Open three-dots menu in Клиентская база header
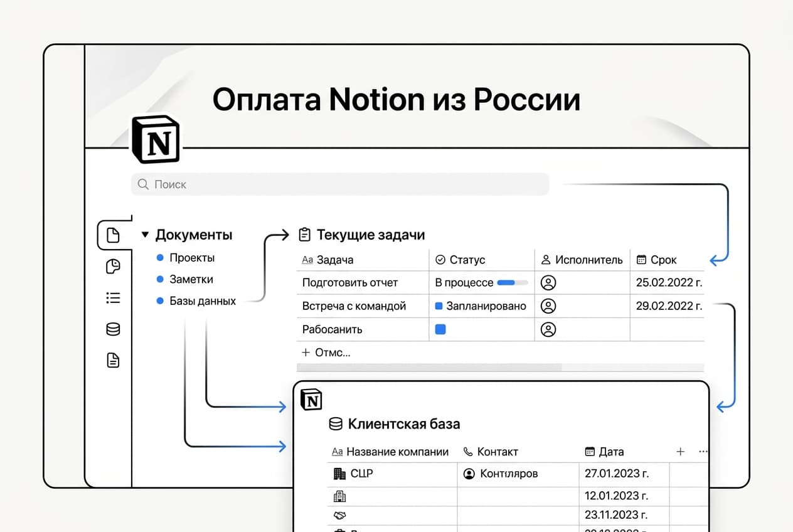The height and width of the screenshot is (532, 793). click(x=703, y=452)
